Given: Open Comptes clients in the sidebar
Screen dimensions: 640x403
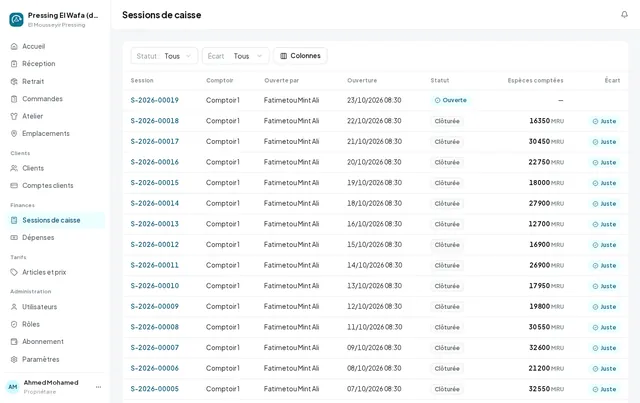Looking at the screenshot, I should click(48, 185).
